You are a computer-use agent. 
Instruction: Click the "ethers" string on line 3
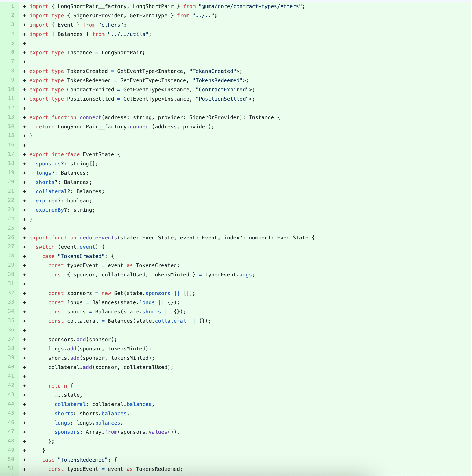tap(111, 25)
